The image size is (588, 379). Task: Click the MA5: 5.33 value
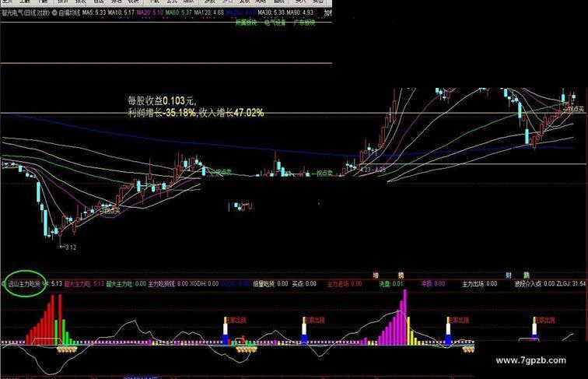pos(94,12)
